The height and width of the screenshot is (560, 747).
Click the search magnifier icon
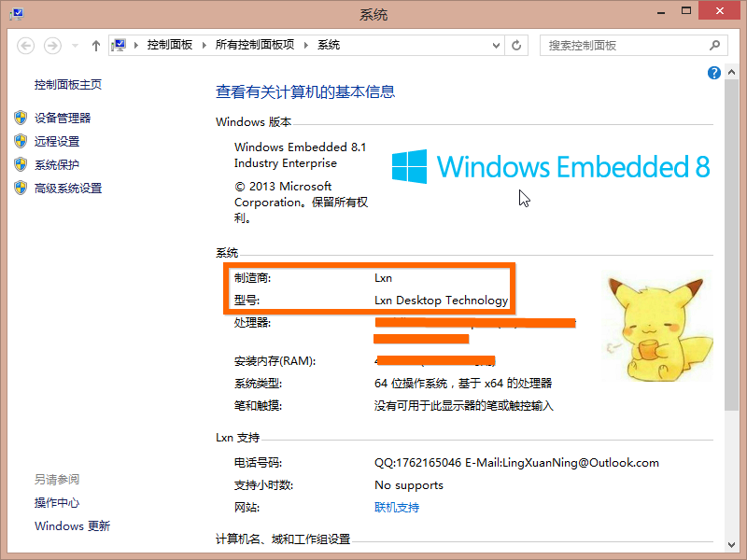point(714,45)
